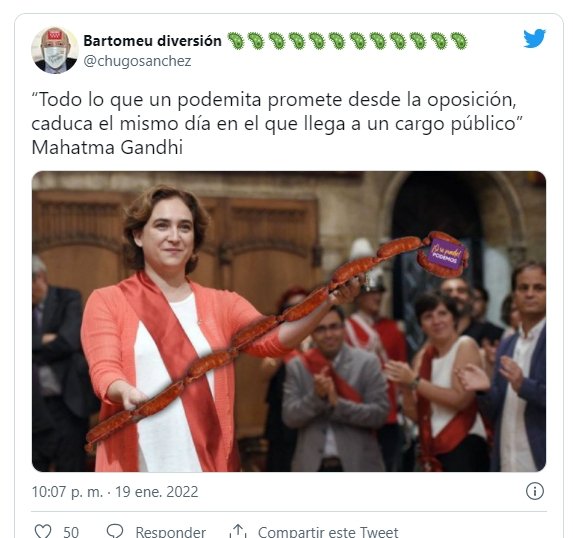Click the Mahatma Gandhi attribution text
Screen dimensions: 573x538
pyautogui.click(x=107, y=148)
